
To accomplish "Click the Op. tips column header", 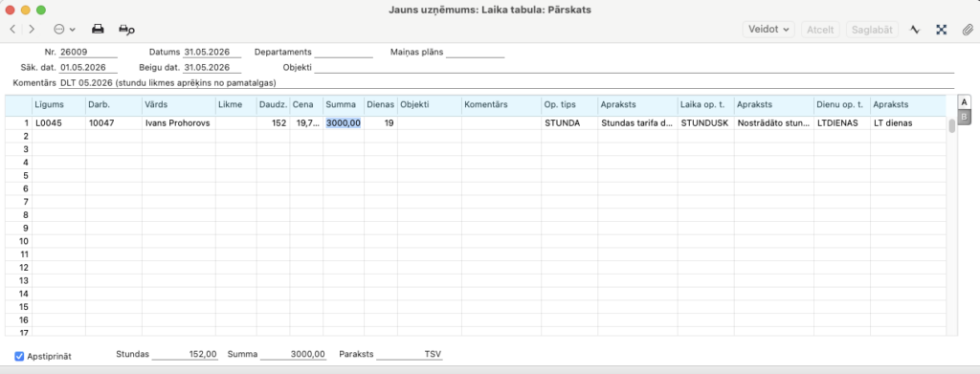I will pyautogui.click(x=568, y=105).
